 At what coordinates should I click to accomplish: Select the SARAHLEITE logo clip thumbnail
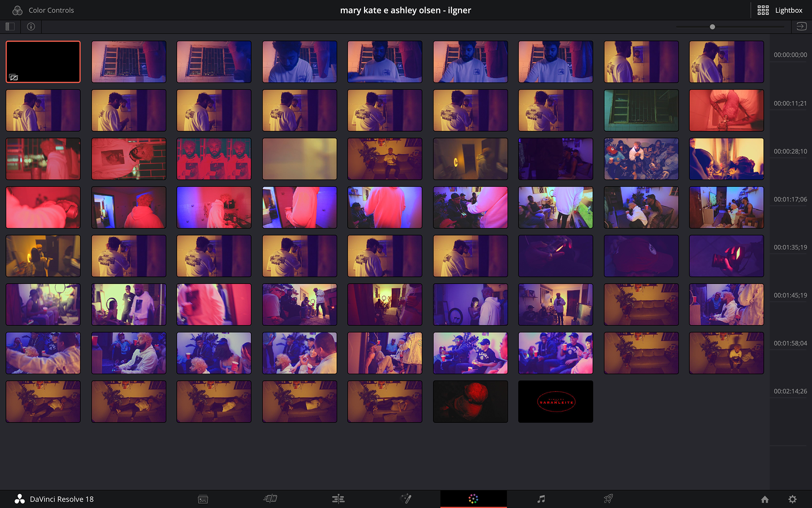[x=555, y=401]
